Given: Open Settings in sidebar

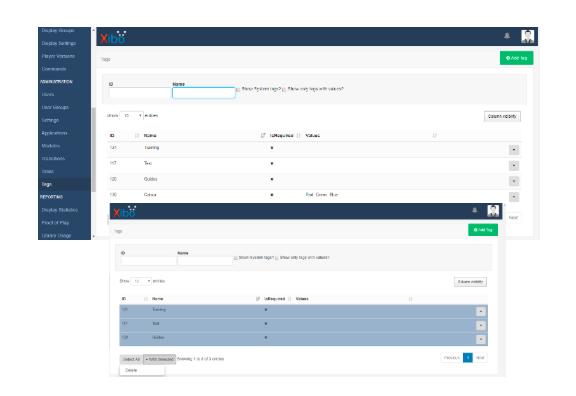Looking at the screenshot, I should click(50, 120).
